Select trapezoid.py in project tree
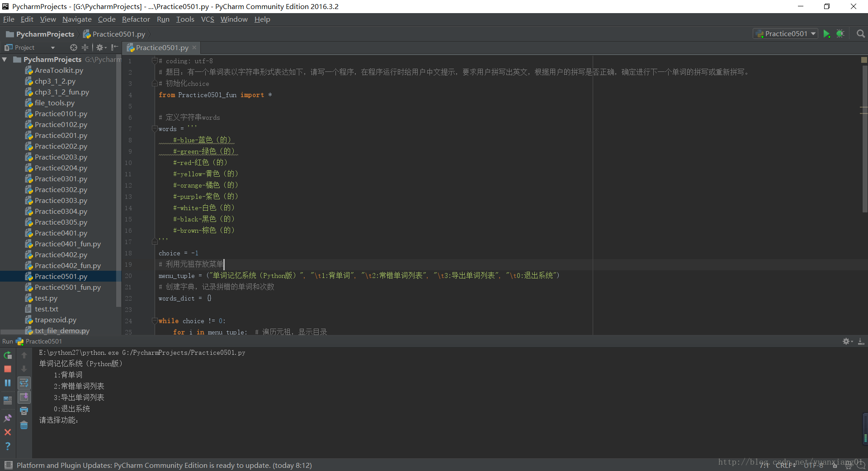This screenshot has height=471, width=868. coord(56,320)
